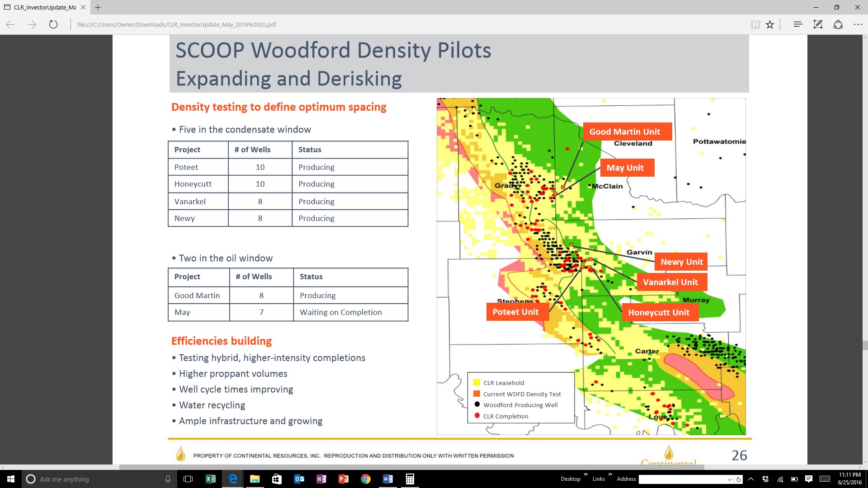Launch Outlook from the taskbar
The image size is (868, 488).
tap(299, 479)
